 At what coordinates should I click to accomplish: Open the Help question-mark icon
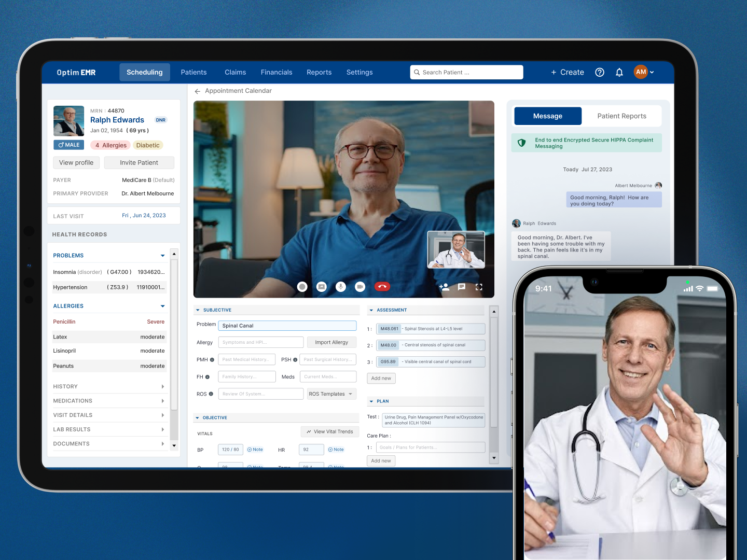pyautogui.click(x=600, y=72)
